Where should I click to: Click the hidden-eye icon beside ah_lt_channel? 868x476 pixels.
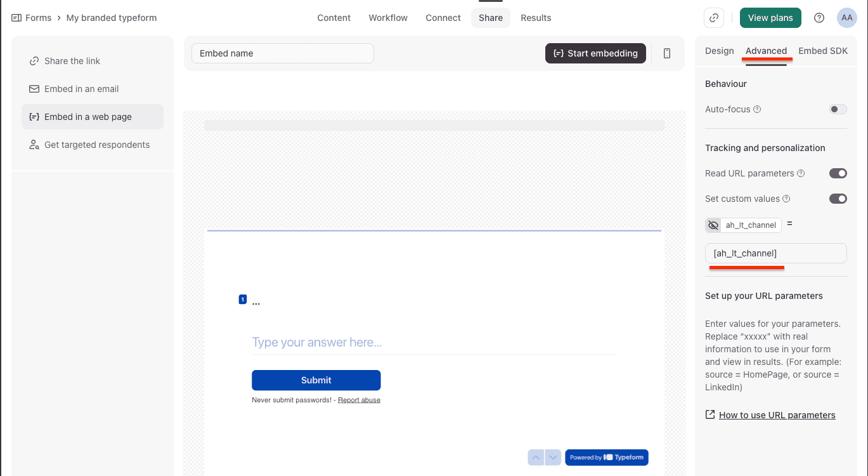[x=713, y=225]
